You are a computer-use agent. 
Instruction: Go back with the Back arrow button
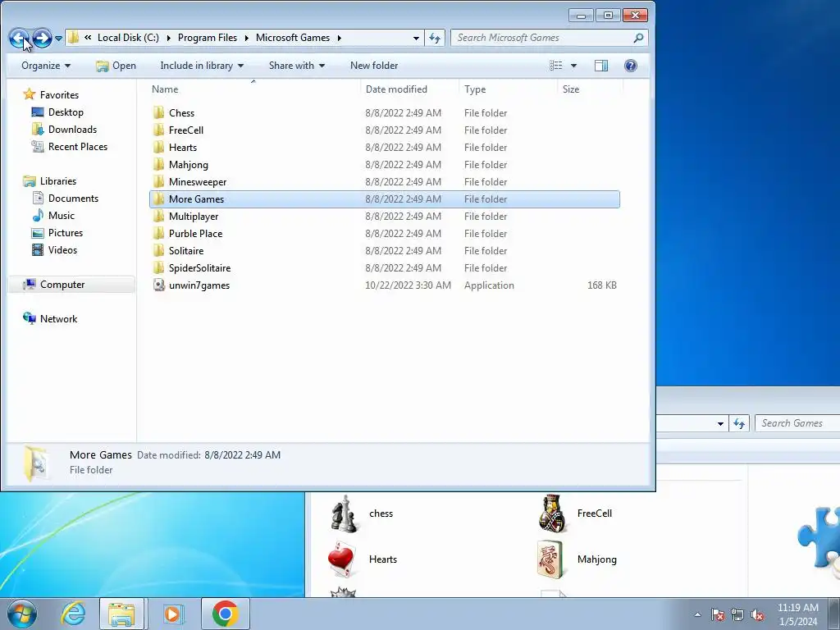(x=20, y=38)
